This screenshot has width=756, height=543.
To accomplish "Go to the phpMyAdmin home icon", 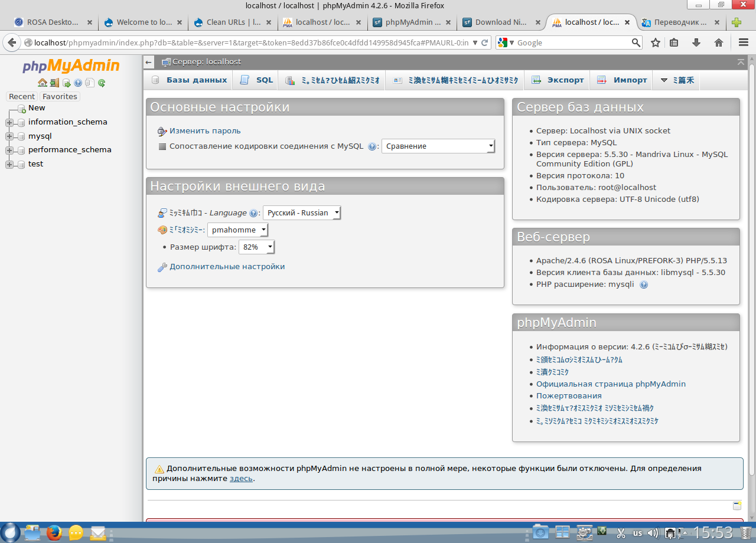I will 42,83.
